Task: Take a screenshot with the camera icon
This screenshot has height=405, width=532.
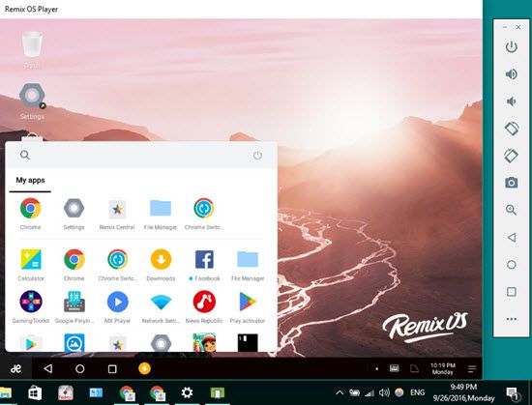Action: click(x=512, y=183)
